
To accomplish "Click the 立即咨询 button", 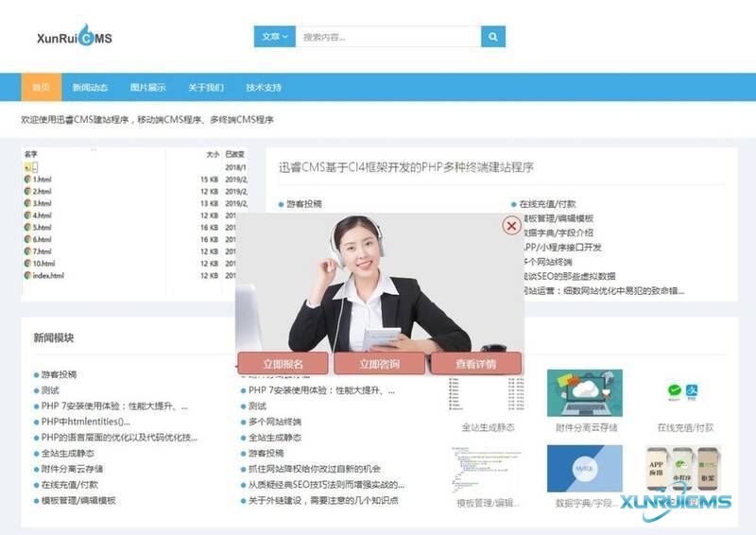I will click(380, 364).
